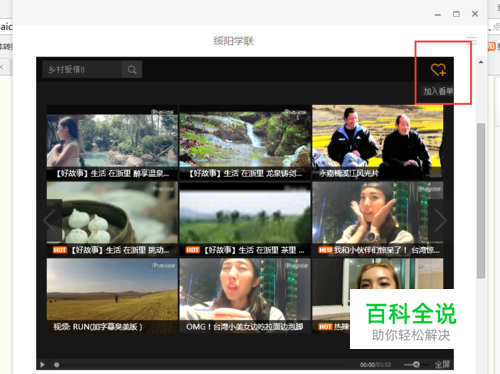Click the vertical scrollbar thumb
Screen dimensions: 500x374
click(x=481, y=201)
